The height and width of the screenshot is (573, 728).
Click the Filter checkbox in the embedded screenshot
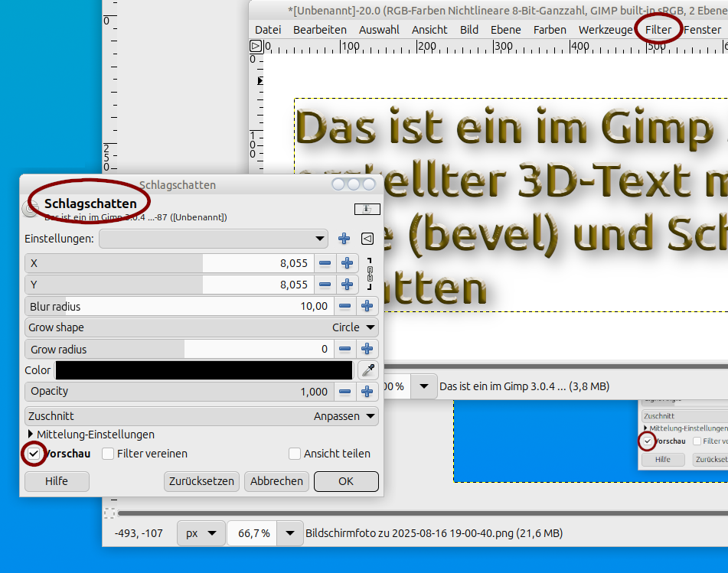pos(697,441)
